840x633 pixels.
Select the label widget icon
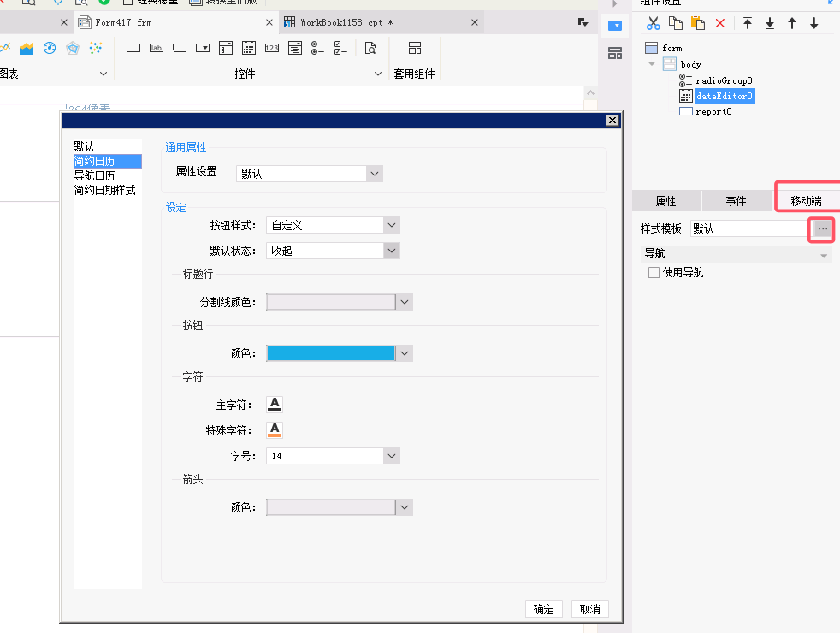pos(157,48)
